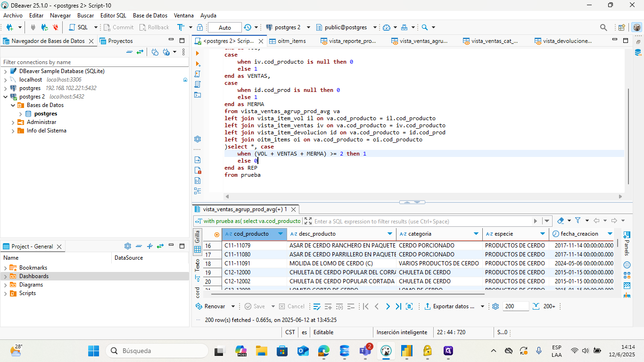The width and height of the screenshot is (644, 362).
Task: Click the new database connection plug icon
Action: click(x=9, y=27)
